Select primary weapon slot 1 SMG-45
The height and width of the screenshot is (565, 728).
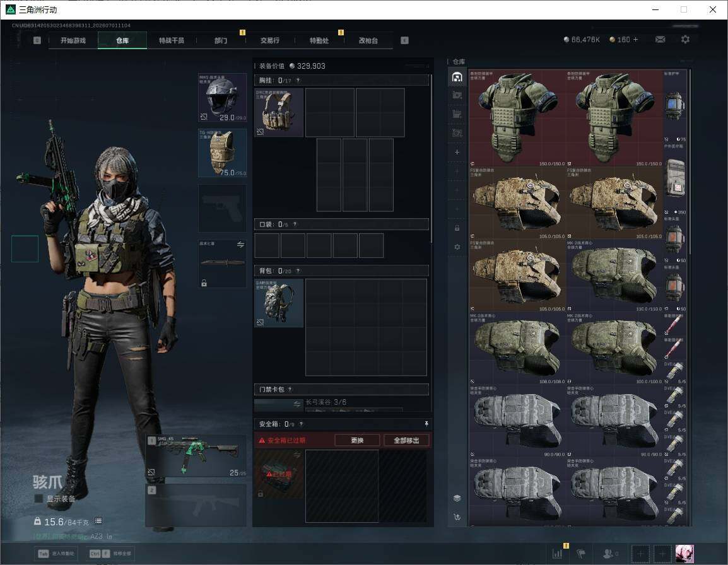196,455
